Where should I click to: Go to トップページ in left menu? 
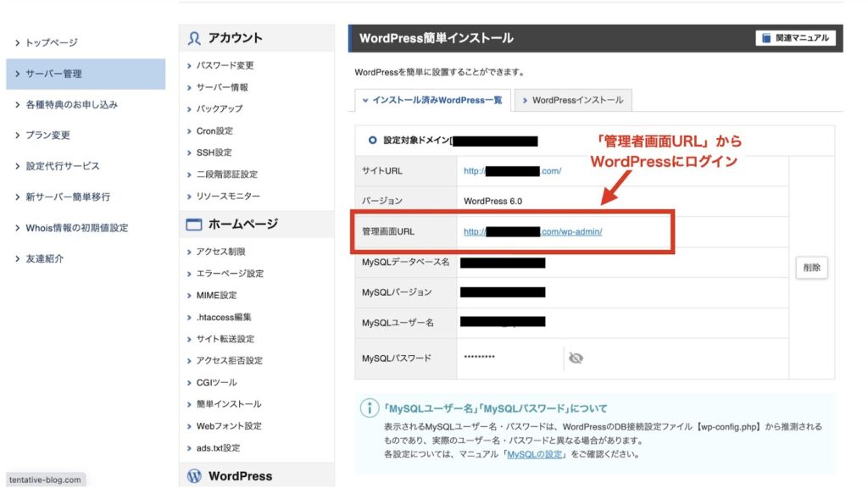pos(52,42)
